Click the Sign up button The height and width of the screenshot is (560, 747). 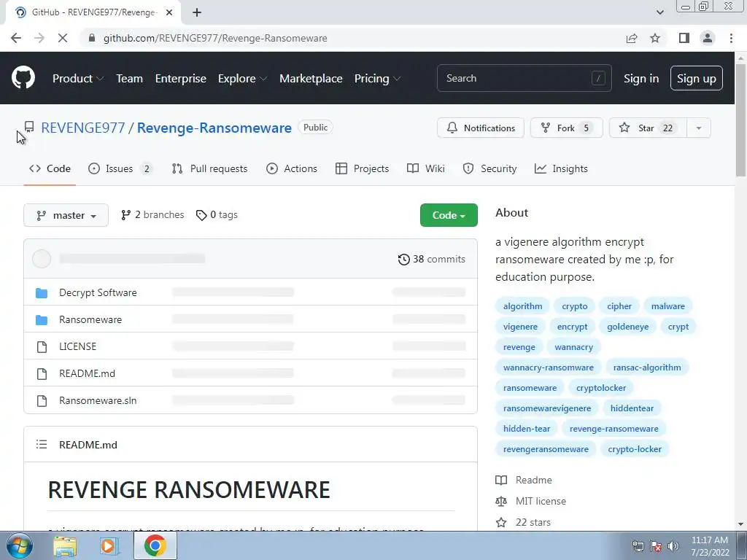[697, 79]
